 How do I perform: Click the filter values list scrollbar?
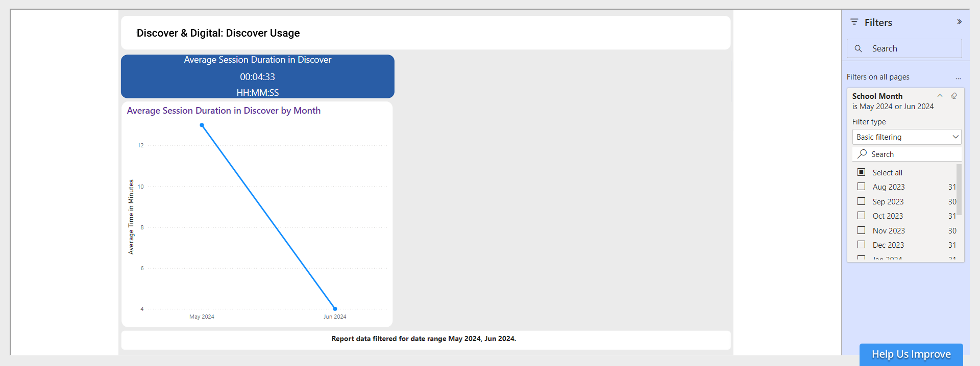pyautogui.click(x=959, y=190)
